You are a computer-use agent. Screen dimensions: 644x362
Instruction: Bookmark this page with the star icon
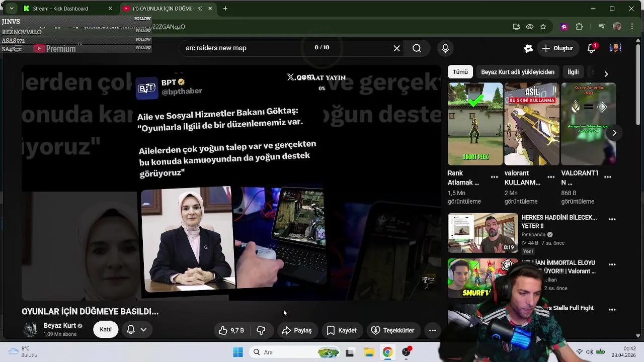[x=543, y=27]
